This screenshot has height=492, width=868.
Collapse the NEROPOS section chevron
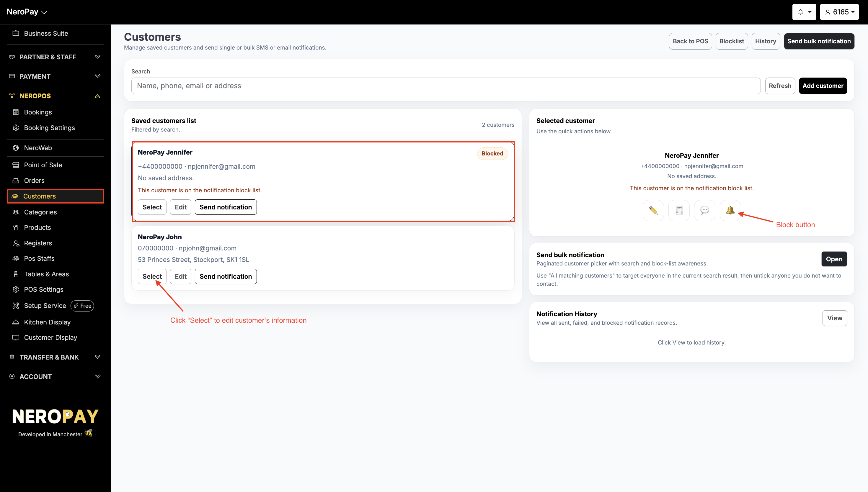(x=97, y=96)
